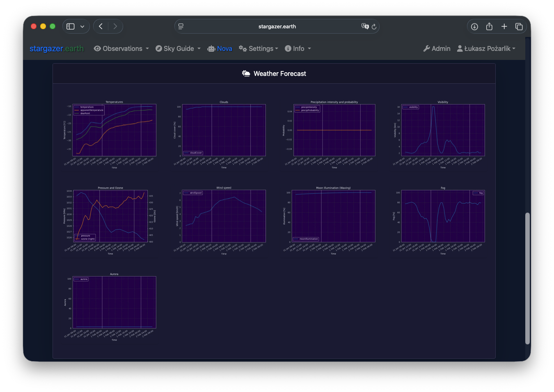Go to the Admin page
The height and width of the screenshot is (392, 554).
point(437,48)
